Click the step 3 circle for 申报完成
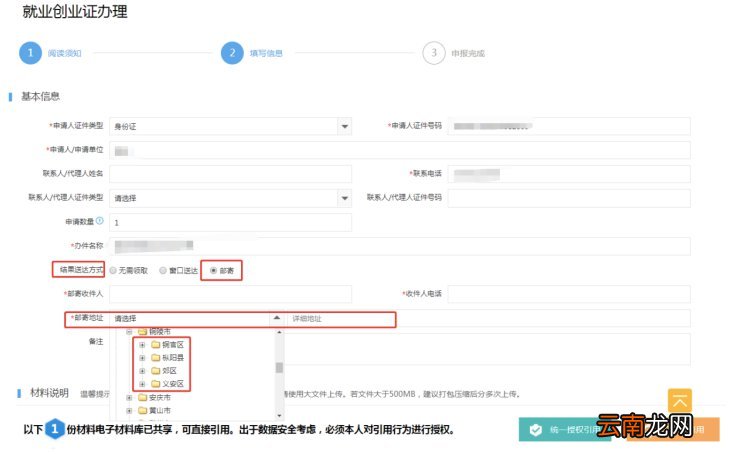730x454 pixels. pos(434,53)
